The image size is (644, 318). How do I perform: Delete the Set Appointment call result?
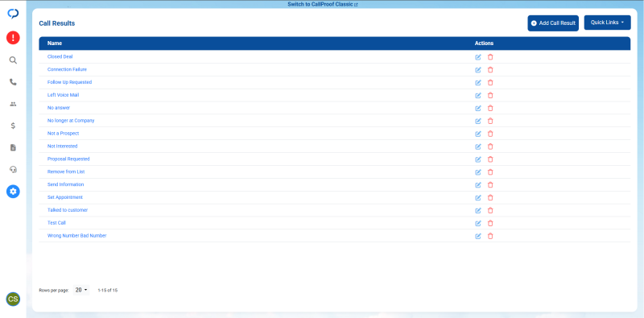coord(490,197)
